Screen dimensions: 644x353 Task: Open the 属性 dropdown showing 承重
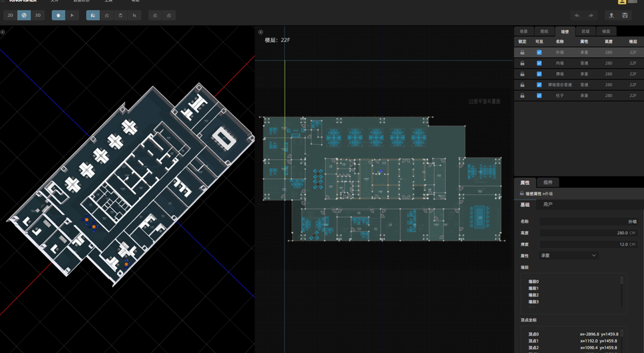tap(568, 255)
